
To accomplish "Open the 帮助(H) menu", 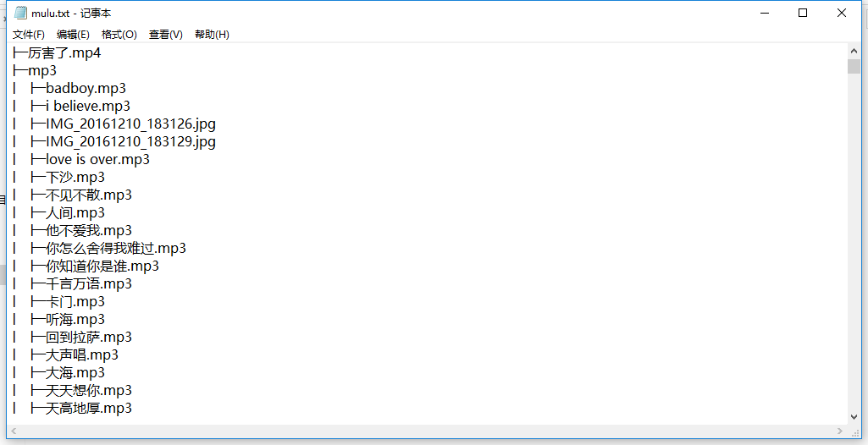I will click(212, 35).
